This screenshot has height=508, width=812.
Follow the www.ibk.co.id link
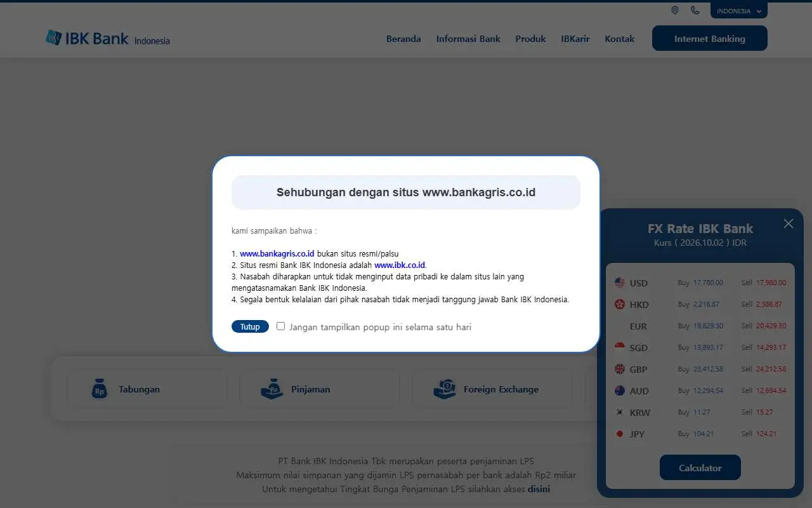(400, 265)
